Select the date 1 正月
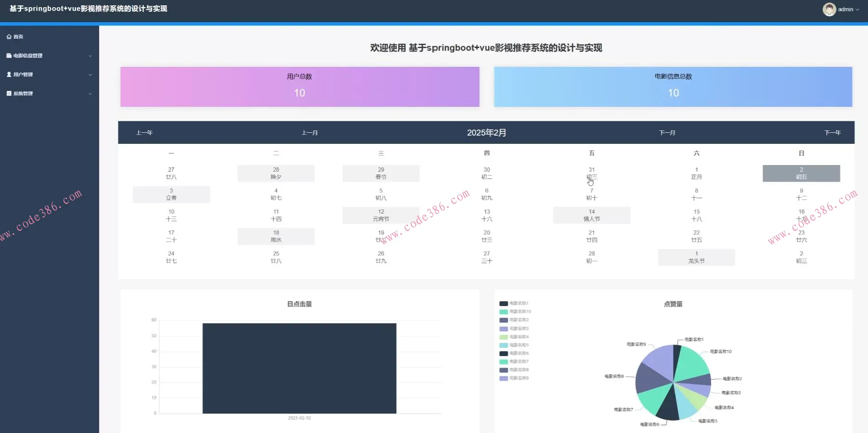Image resolution: width=868 pixels, height=433 pixels. click(x=697, y=173)
